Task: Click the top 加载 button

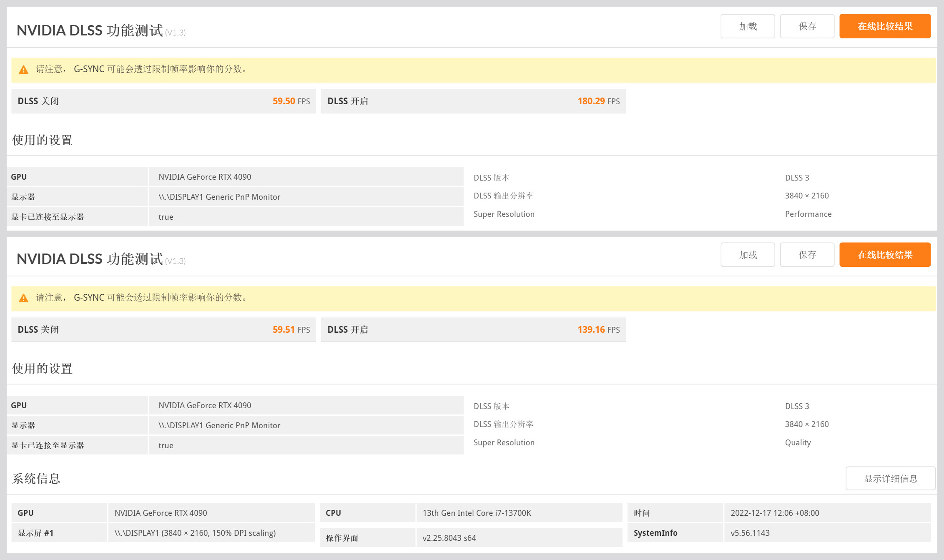Action: (748, 26)
